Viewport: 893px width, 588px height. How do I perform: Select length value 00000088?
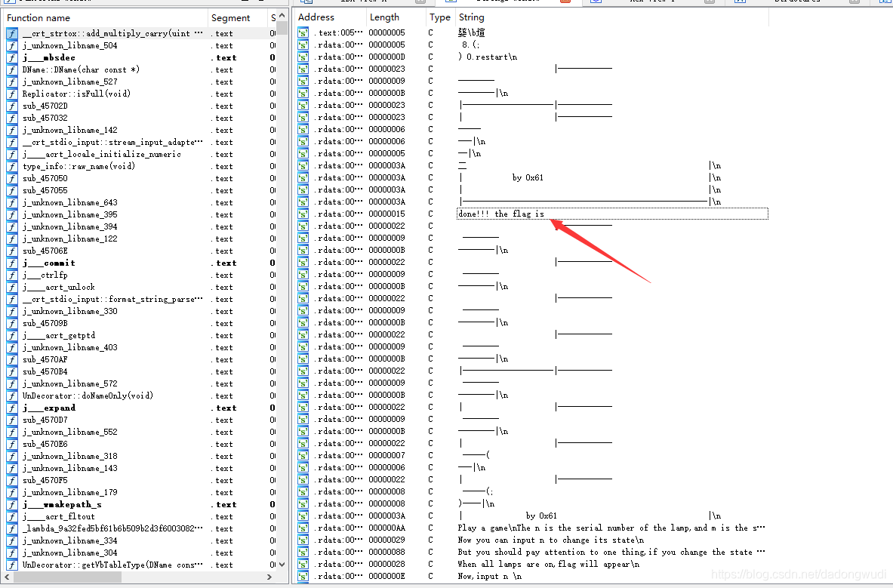[386, 552]
